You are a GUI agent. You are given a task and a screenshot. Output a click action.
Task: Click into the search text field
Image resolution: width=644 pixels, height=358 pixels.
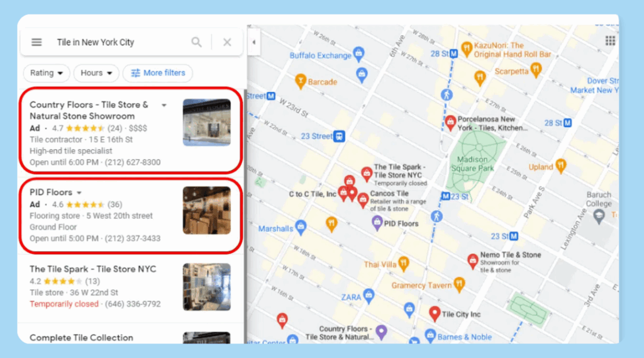pyautogui.click(x=113, y=42)
